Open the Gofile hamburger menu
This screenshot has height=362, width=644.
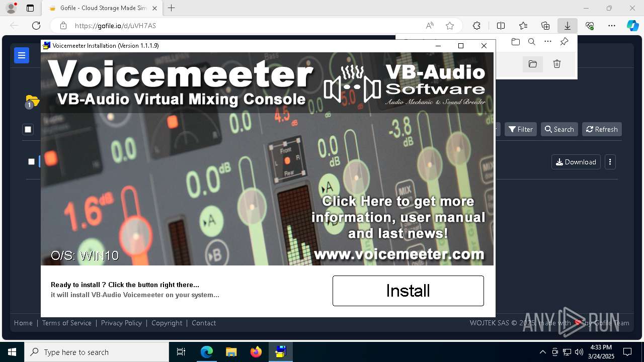(x=22, y=55)
